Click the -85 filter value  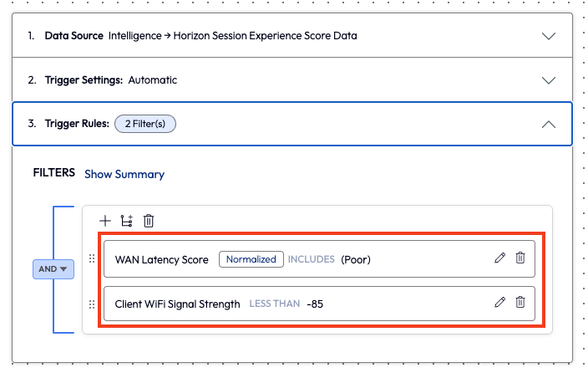315,304
